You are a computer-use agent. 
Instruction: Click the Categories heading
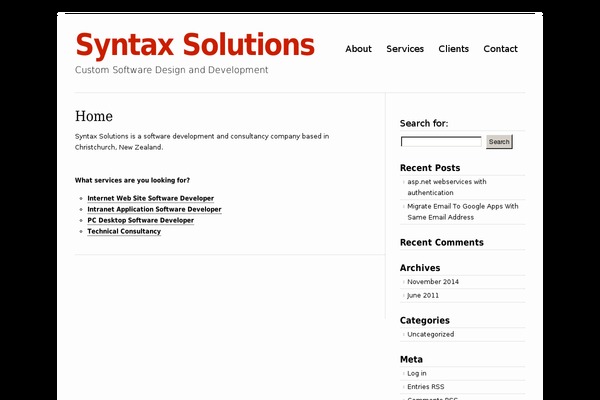coord(425,320)
